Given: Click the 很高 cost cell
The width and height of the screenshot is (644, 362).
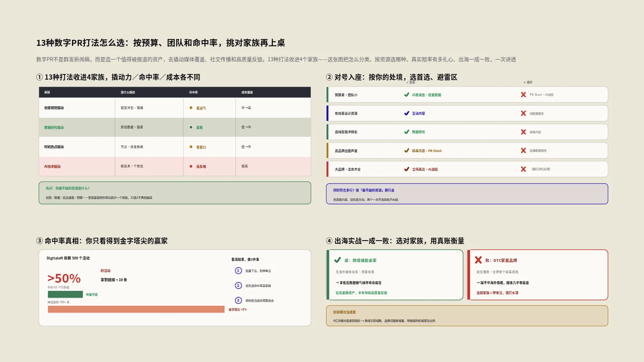Looking at the screenshot, I should (244, 166).
